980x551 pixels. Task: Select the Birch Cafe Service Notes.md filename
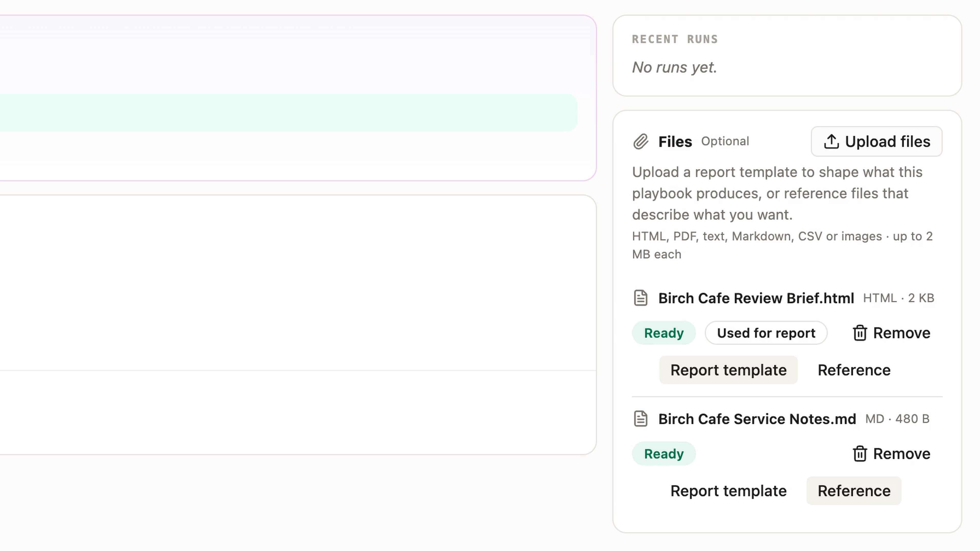[757, 419]
